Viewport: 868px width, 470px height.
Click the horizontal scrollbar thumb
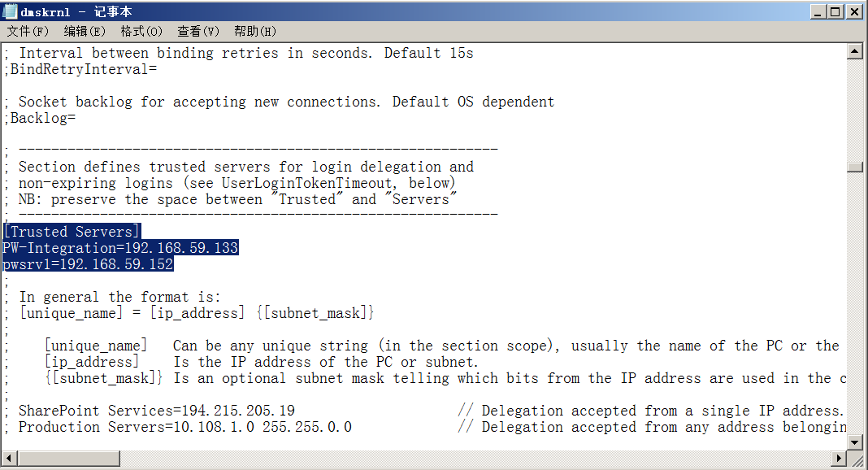[68, 459]
